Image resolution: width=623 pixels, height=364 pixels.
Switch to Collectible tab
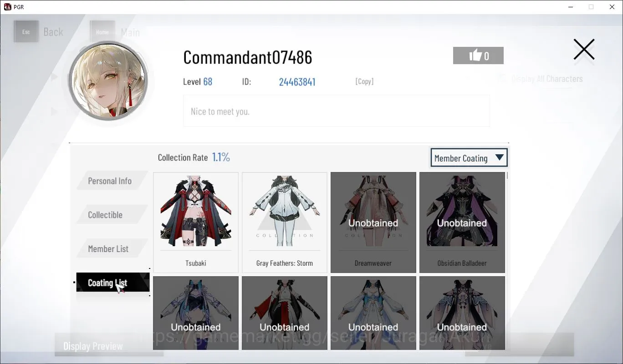coord(112,215)
